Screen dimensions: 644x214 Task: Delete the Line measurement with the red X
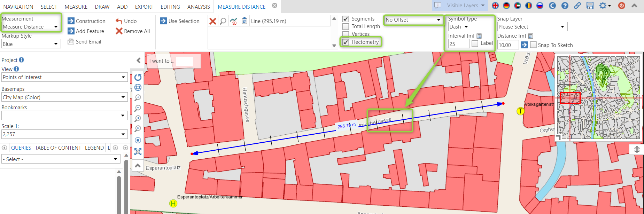click(x=213, y=21)
